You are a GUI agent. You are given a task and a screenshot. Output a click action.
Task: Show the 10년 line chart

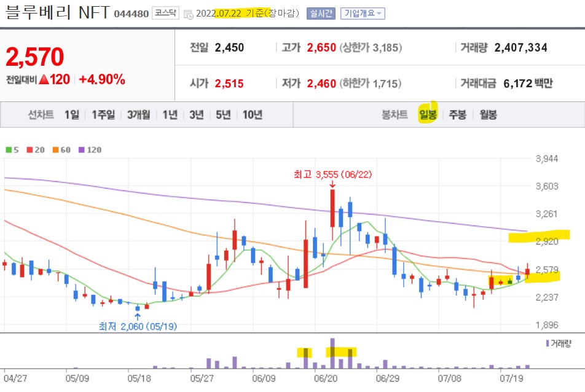click(252, 114)
